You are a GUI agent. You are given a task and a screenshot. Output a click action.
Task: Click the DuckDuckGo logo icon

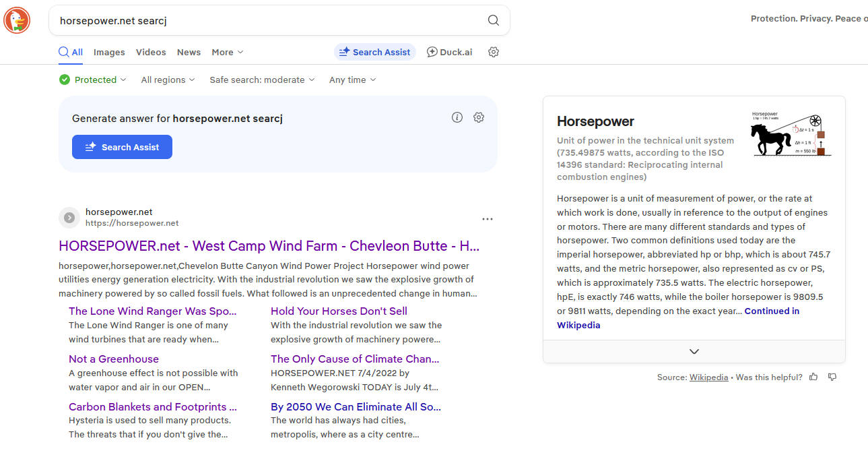pos(17,20)
